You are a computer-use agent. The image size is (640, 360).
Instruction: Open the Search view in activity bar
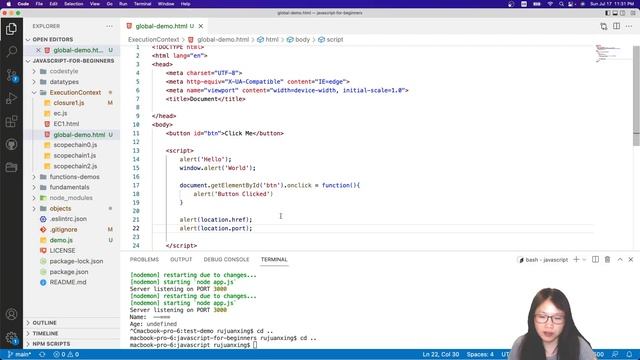point(11,51)
